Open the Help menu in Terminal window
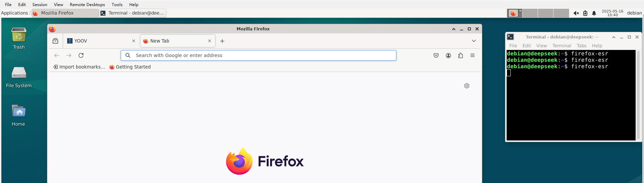The image size is (644, 183). (597, 46)
